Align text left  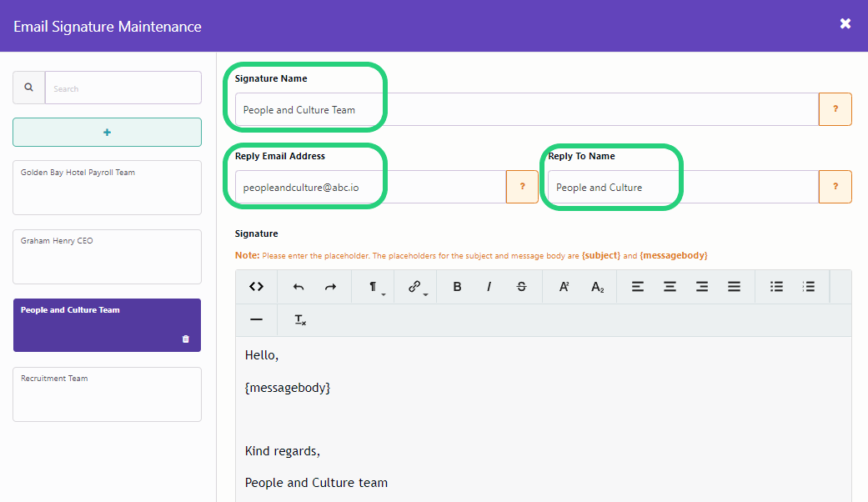(x=638, y=287)
